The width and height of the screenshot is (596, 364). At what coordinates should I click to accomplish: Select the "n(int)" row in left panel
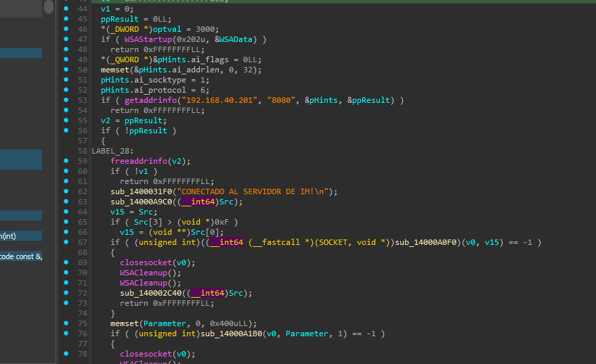pos(21,235)
